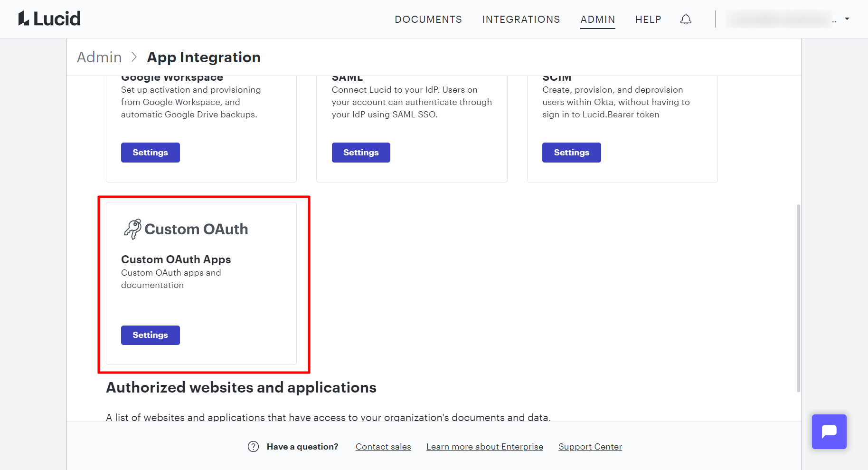This screenshot has height=470, width=868.
Task: Open the DOCUMENTS menu
Action: [x=428, y=19]
